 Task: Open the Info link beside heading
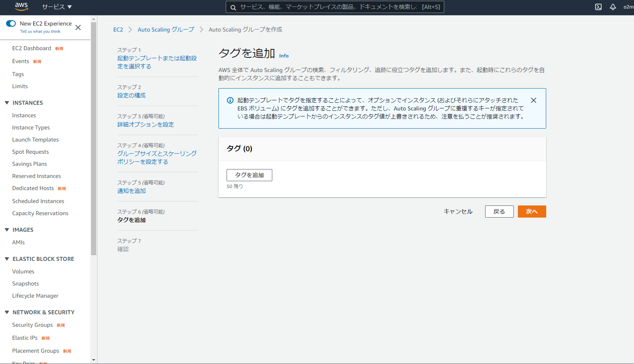[284, 56]
